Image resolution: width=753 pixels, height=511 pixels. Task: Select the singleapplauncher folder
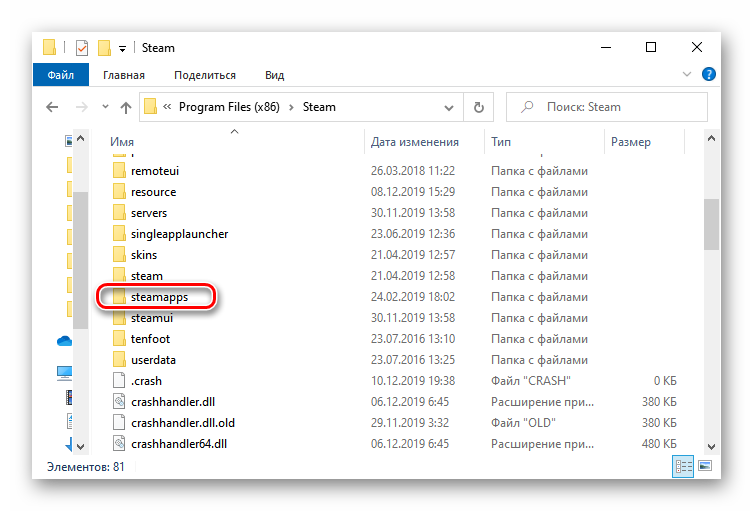[x=180, y=234]
